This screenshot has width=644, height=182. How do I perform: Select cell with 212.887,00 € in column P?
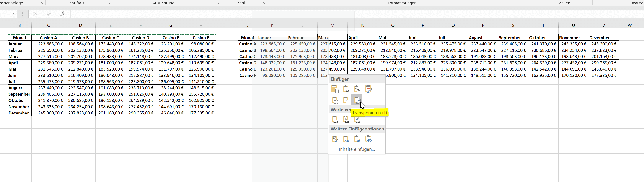(423, 63)
